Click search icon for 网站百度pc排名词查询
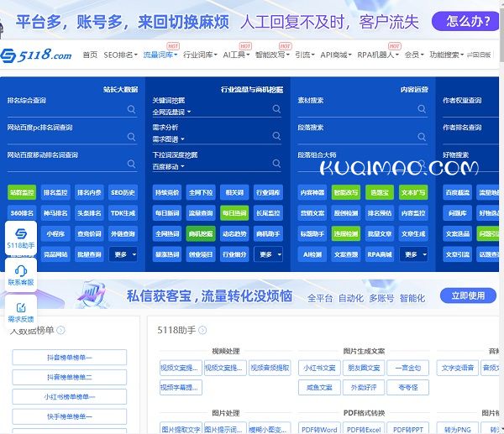This screenshot has height=434, width=504. pyautogui.click(x=131, y=137)
